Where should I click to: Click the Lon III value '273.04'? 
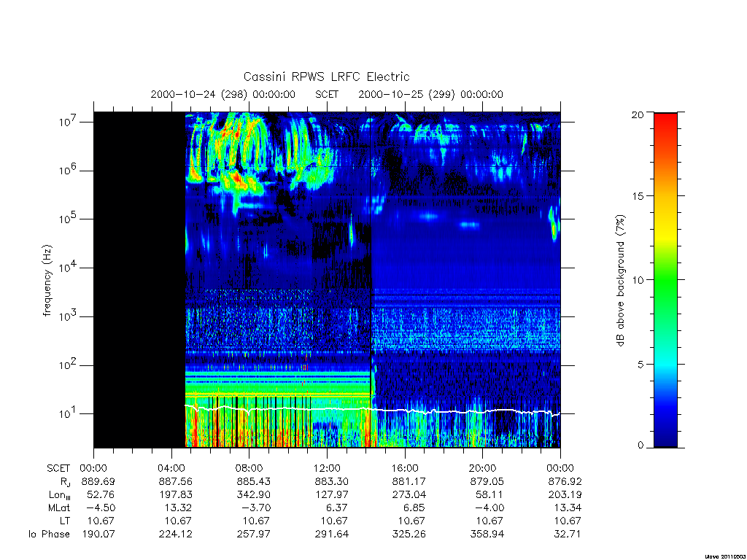point(410,495)
